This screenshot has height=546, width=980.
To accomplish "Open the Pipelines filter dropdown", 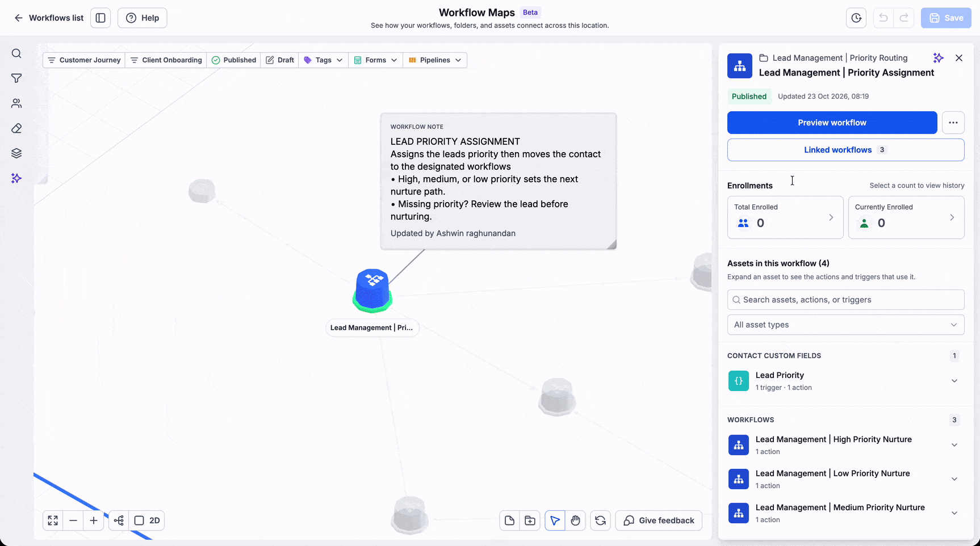I will (x=435, y=60).
